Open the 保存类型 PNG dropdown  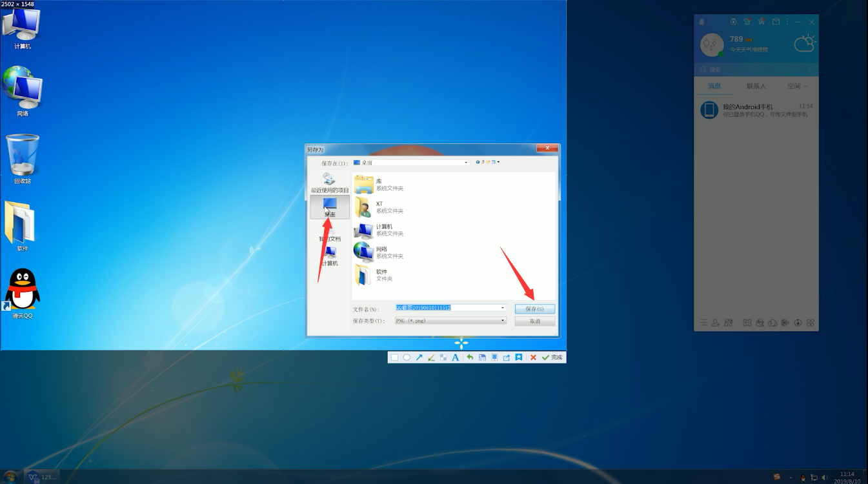[x=503, y=321]
